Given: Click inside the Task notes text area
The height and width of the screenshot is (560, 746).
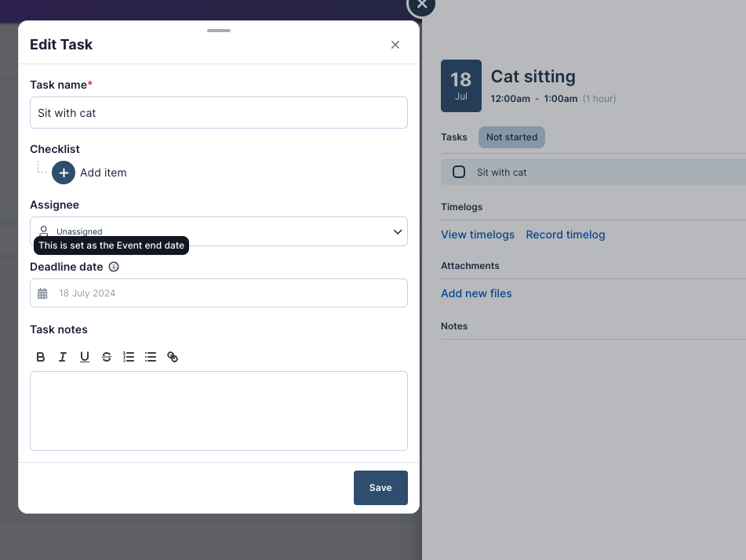Looking at the screenshot, I should pos(218,411).
